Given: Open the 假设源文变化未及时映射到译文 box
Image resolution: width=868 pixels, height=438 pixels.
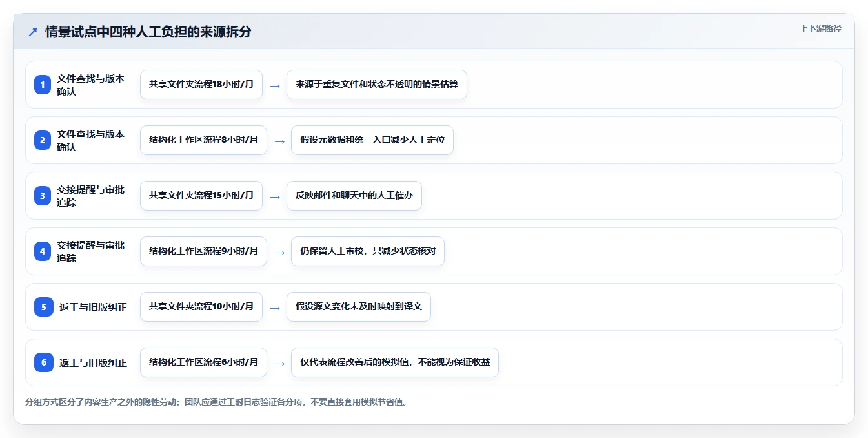Looking at the screenshot, I should click(x=359, y=307).
